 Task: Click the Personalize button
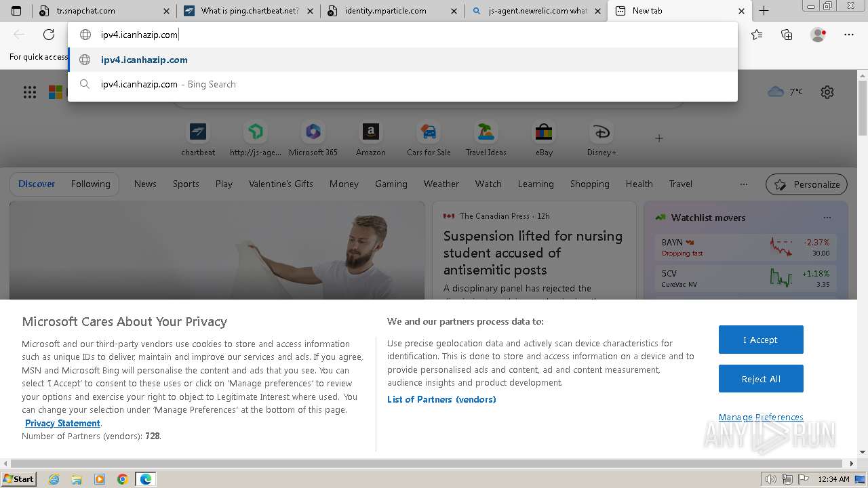(x=807, y=184)
